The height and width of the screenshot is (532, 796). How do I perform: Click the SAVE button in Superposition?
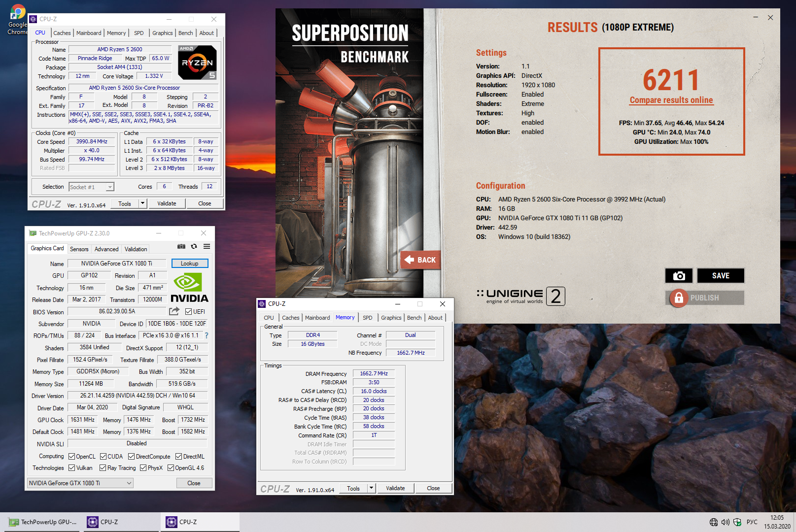click(721, 276)
